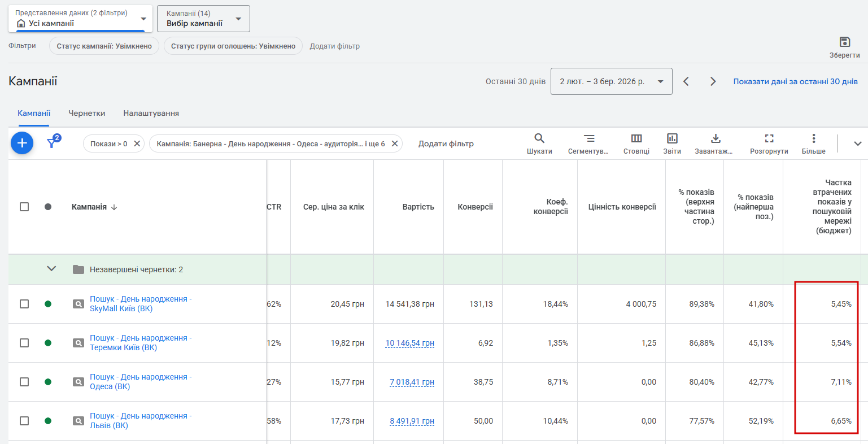Open the Сегментувати segment tool
Screen dimensions: 868x444
588,138
